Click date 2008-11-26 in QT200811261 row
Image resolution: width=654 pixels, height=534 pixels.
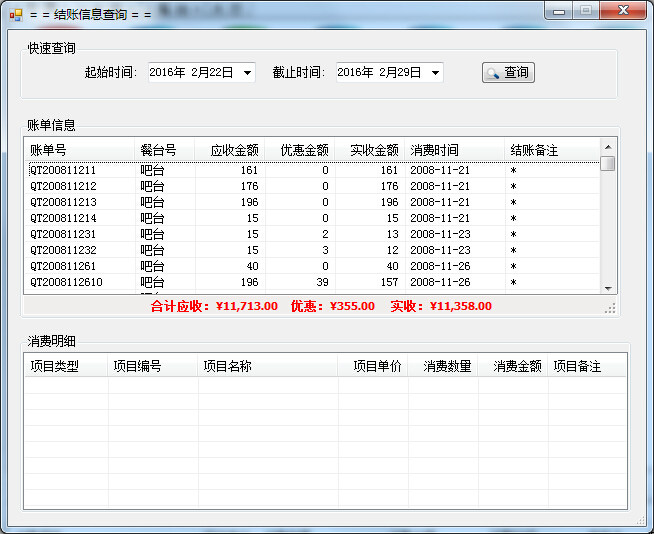point(440,266)
